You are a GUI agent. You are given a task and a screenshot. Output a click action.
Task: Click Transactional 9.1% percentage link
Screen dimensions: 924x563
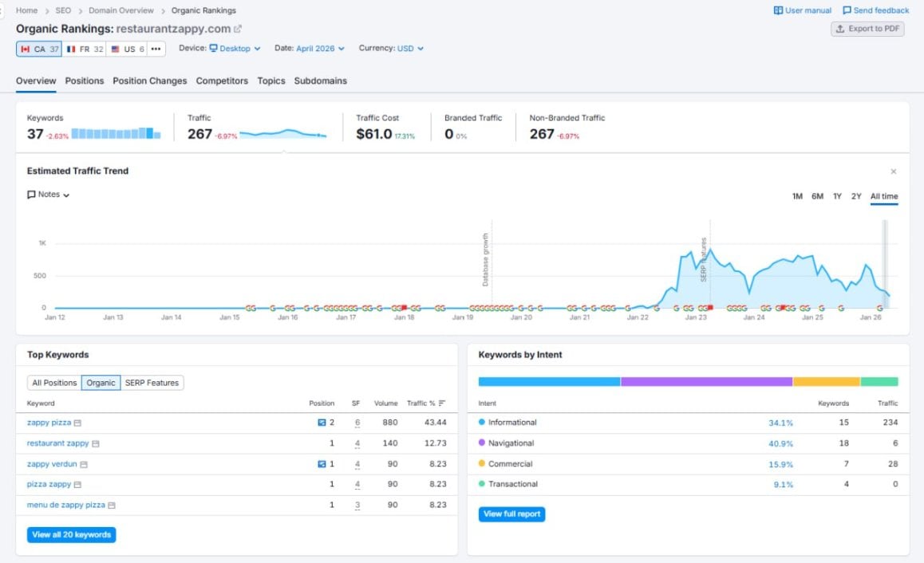[783, 485]
